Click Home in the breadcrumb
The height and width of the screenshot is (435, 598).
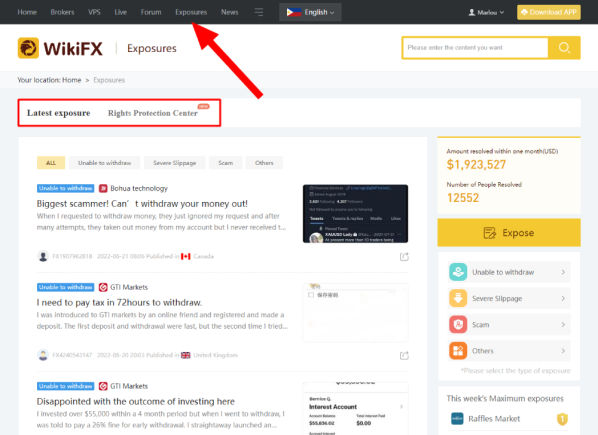pos(72,80)
